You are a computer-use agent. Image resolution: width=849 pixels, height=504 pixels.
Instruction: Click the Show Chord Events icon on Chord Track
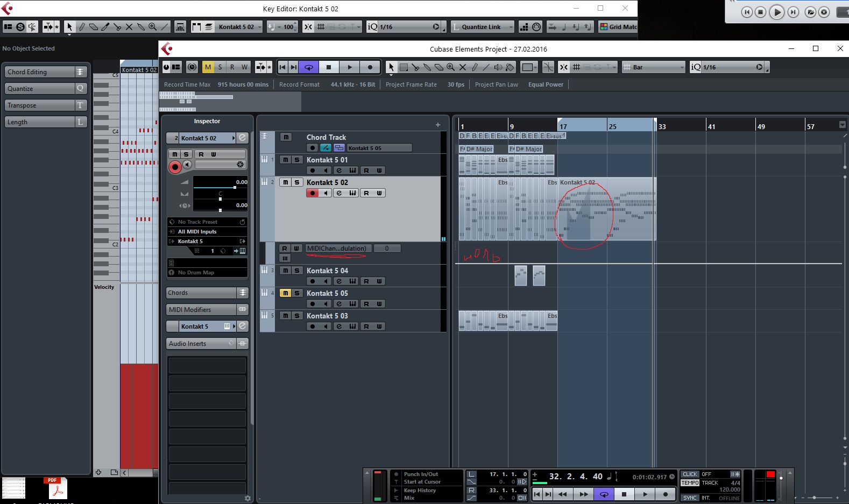point(339,148)
